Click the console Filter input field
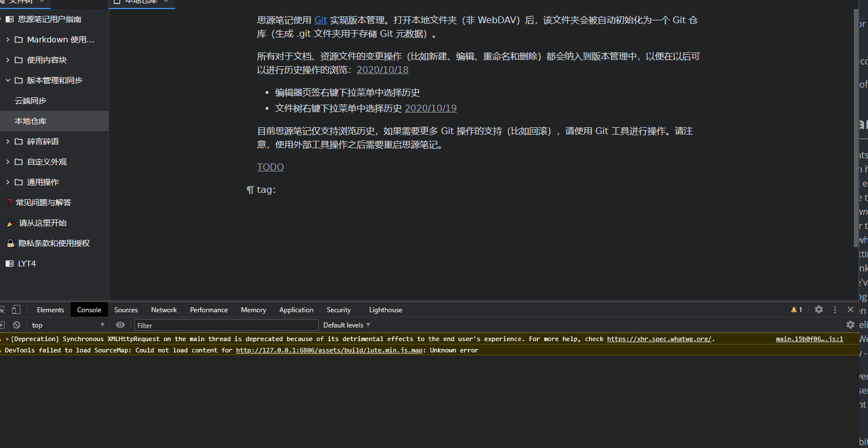The image size is (868, 448). click(227, 325)
